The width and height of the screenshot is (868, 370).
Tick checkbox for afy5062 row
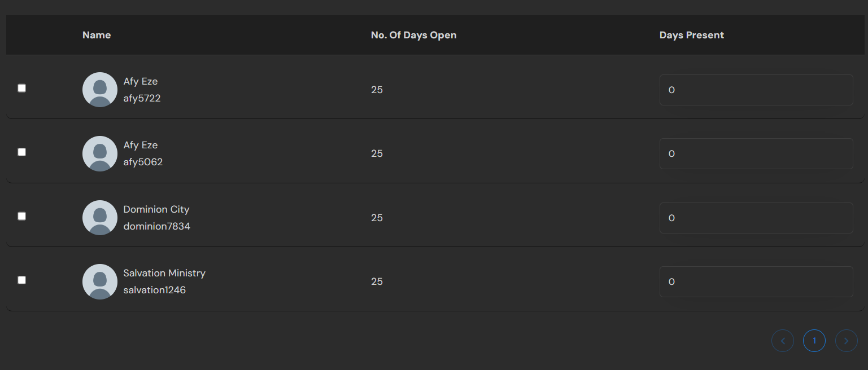(22, 152)
